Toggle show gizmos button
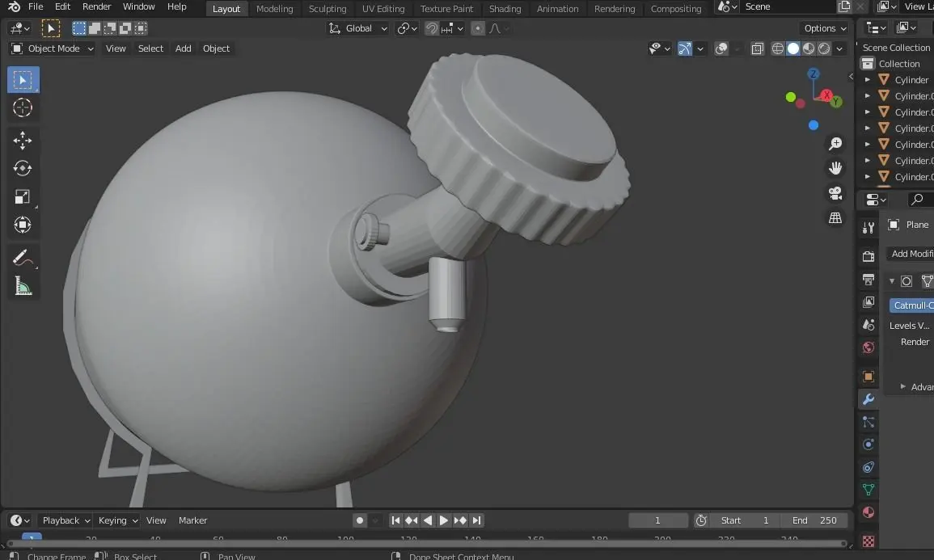The width and height of the screenshot is (934, 560). tap(685, 48)
